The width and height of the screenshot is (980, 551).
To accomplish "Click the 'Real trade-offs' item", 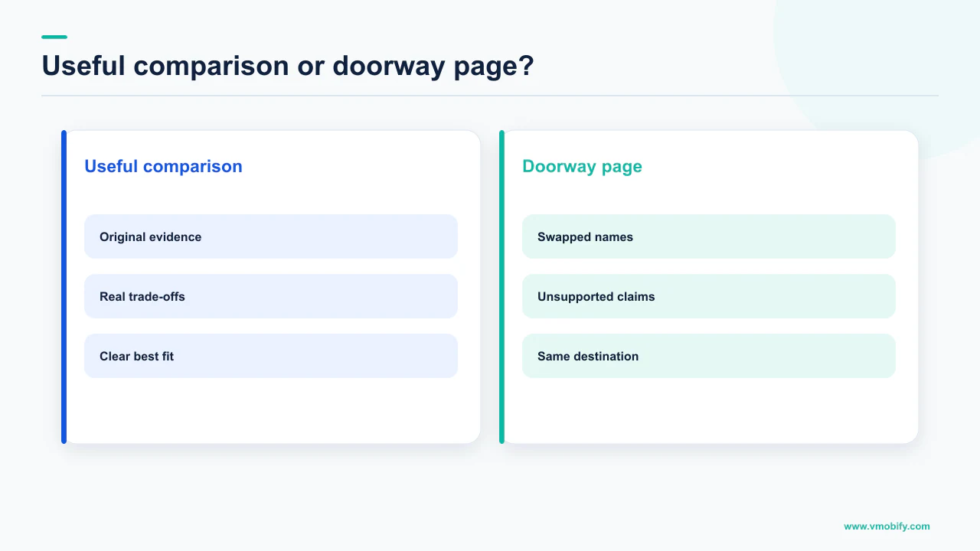I will click(271, 296).
